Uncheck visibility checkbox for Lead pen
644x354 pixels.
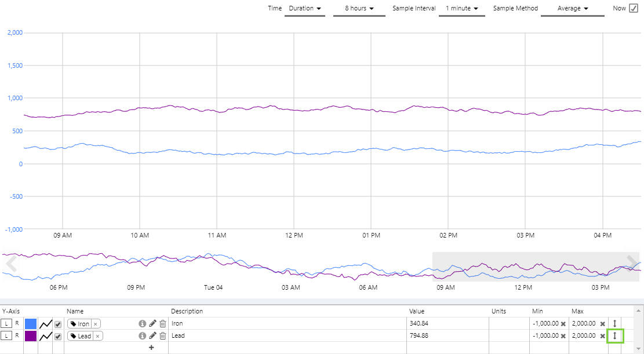click(x=57, y=336)
